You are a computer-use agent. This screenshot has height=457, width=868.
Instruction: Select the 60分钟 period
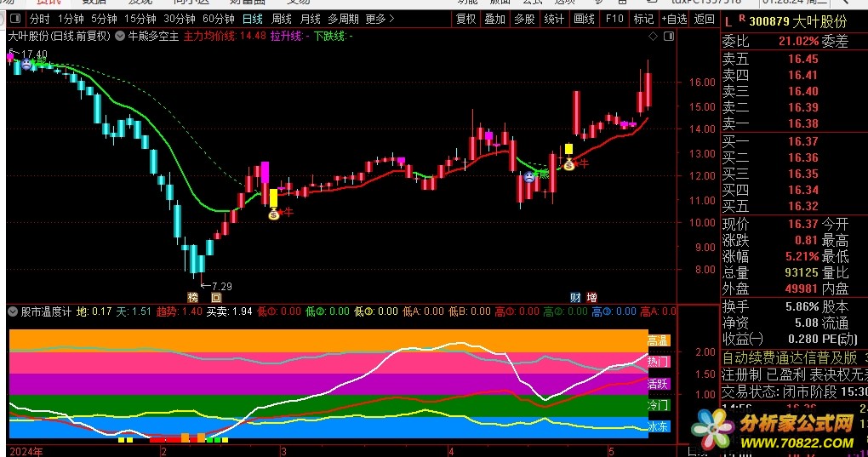(x=219, y=19)
